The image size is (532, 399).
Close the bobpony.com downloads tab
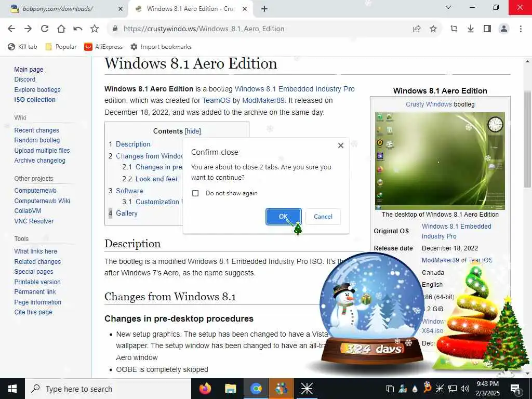[x=121, y=9]
